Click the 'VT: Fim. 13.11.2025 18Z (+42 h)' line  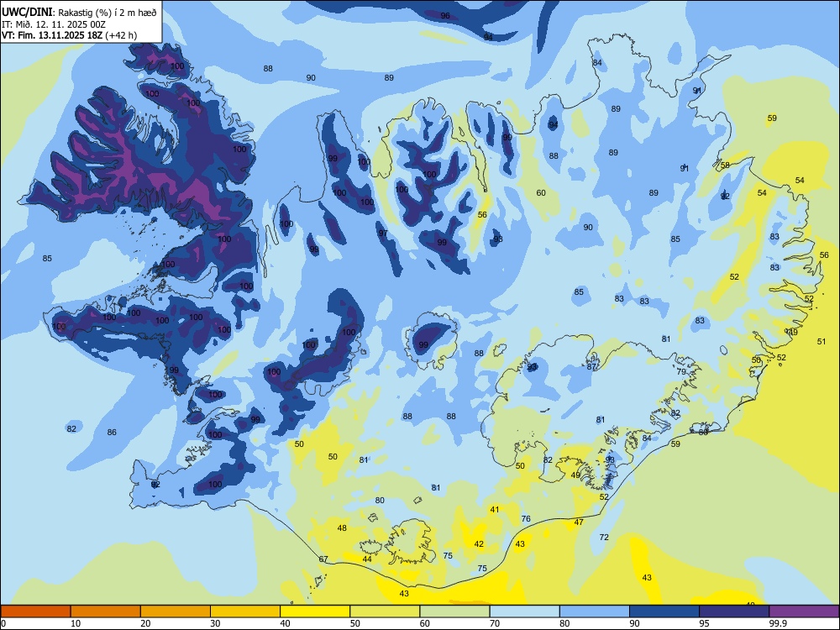pos(69,35)
